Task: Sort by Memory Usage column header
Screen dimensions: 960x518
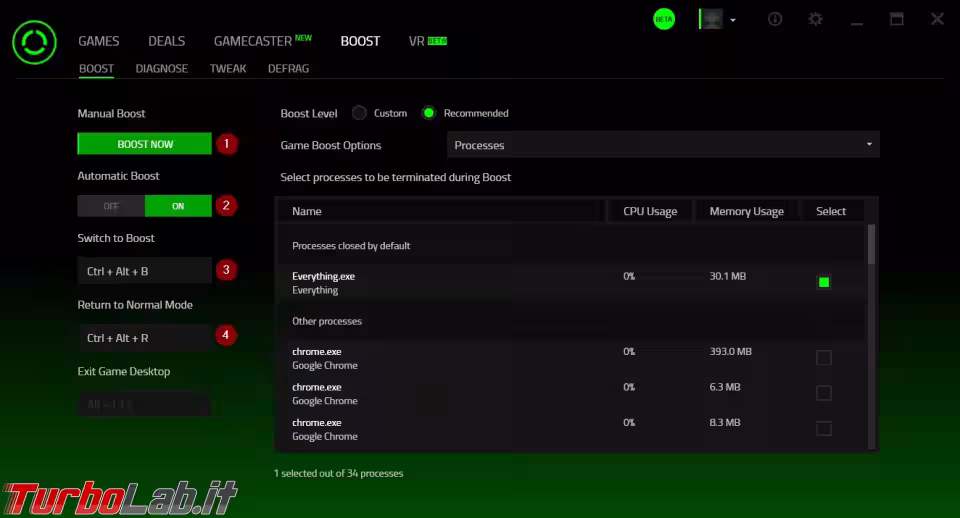Action: click(x=746, y=211)
